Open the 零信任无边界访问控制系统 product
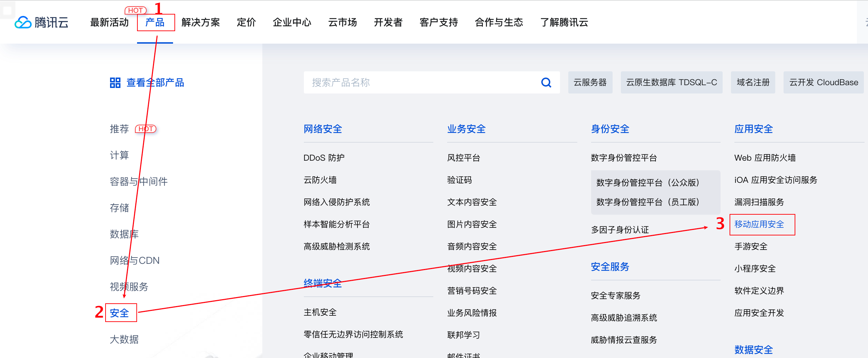This screenshot has height=358, width=868. (x=353, y=334)
